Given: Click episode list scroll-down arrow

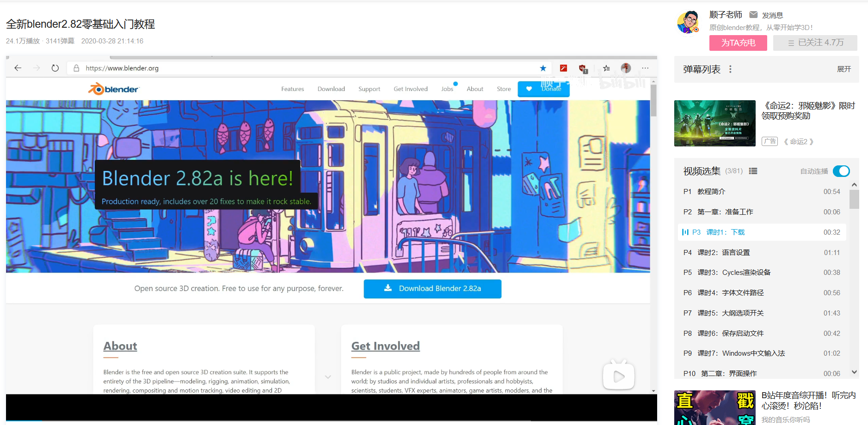Looking at the screenshot, I should point(854,372).
